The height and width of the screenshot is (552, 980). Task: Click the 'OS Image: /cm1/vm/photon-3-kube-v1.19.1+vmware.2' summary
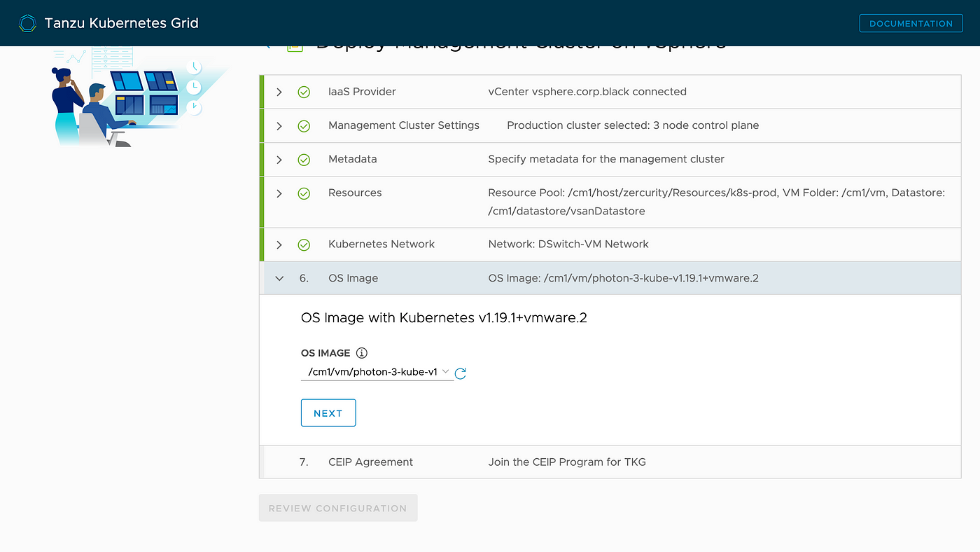(x=623, y=278)
